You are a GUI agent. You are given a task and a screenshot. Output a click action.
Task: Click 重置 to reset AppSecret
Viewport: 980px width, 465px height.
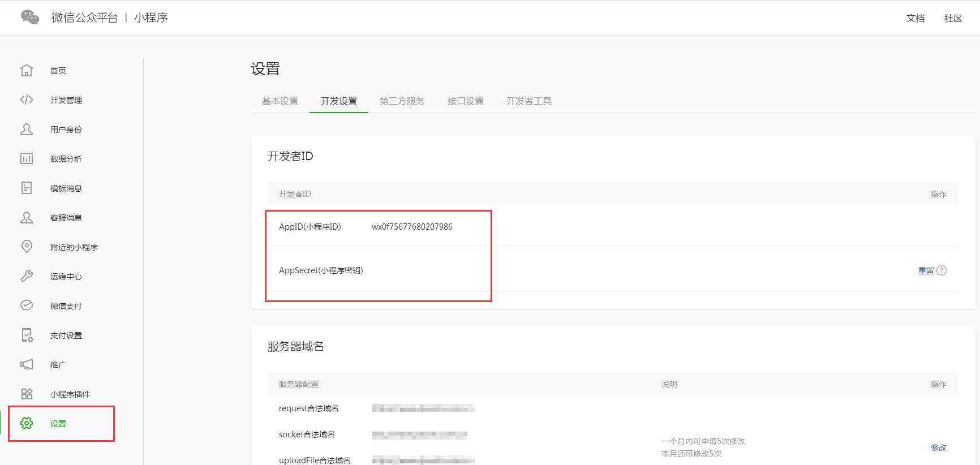(x=926, y=270)
